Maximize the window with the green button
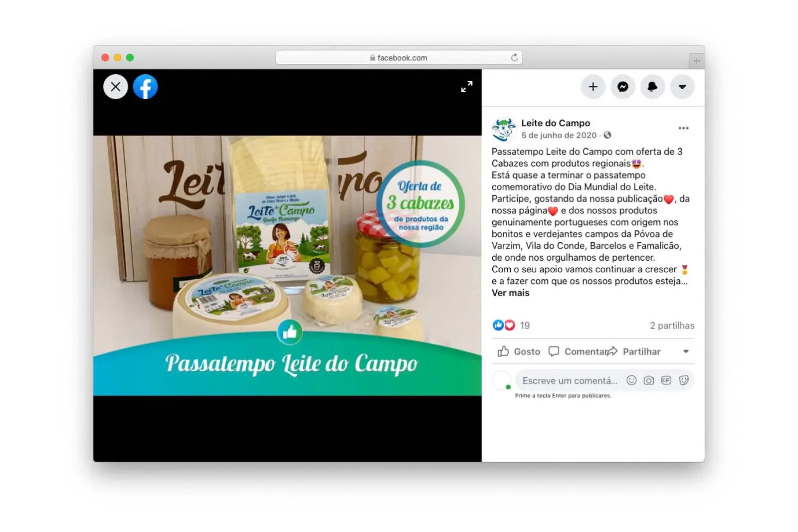Image resolution: width=798 pixels, height=532 pixels. [x=130, y=57]
